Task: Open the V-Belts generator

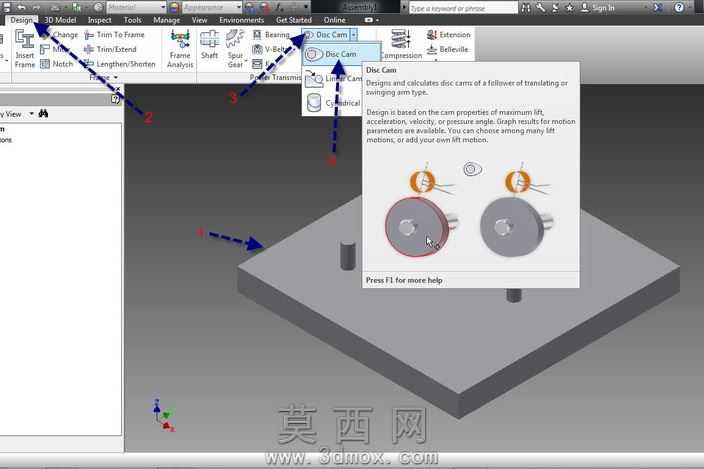Action: click(x=269, y=49)
